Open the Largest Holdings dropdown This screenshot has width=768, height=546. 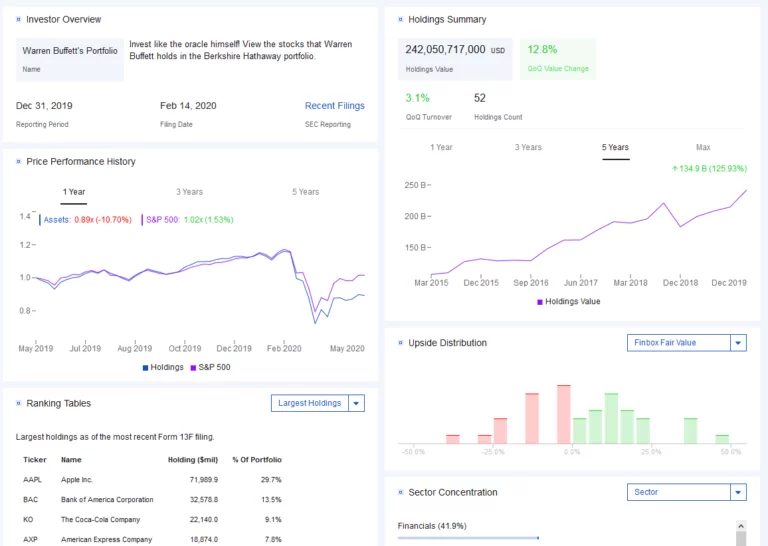tap(317, 403)
